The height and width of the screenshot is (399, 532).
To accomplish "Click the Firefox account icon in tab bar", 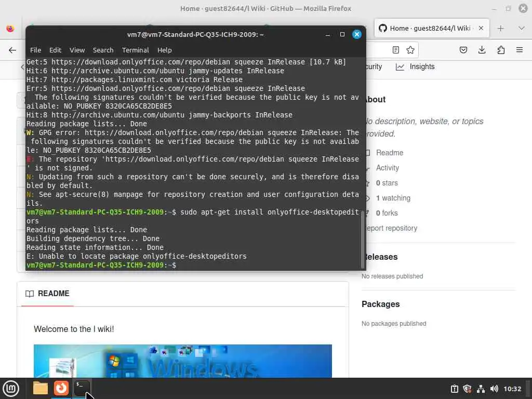I will point(10,29).
